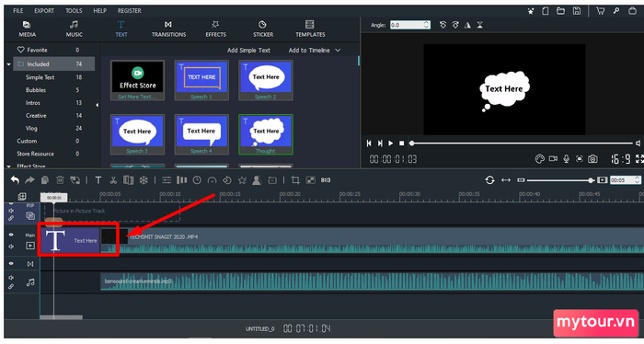Select the Speech 1 text template thumbnail
The width and height of the screenshot is (644, 344).
pos(201,80)
